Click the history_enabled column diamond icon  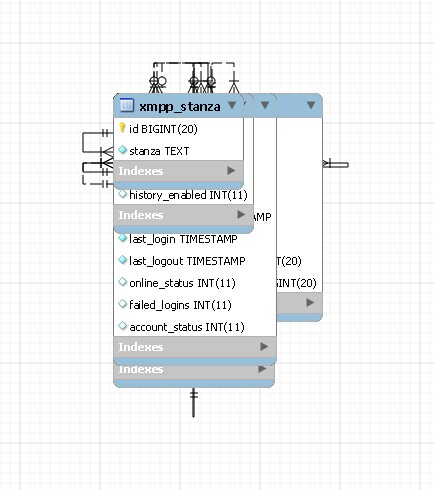point(123,194)
